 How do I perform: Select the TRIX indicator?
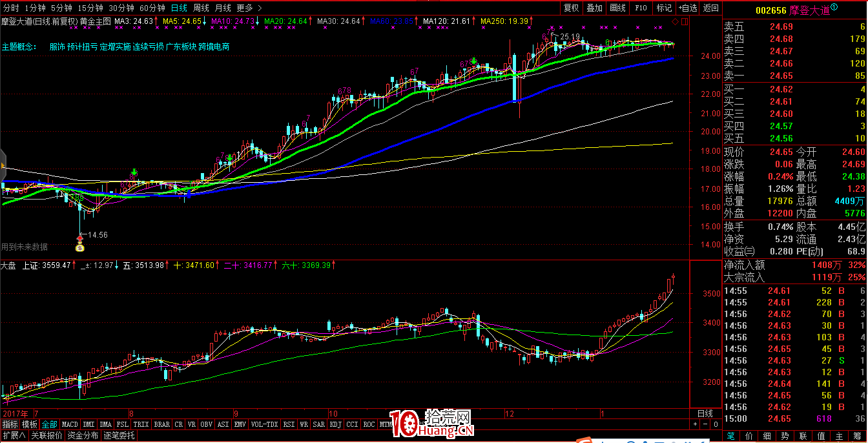click(x=141, y=424)
